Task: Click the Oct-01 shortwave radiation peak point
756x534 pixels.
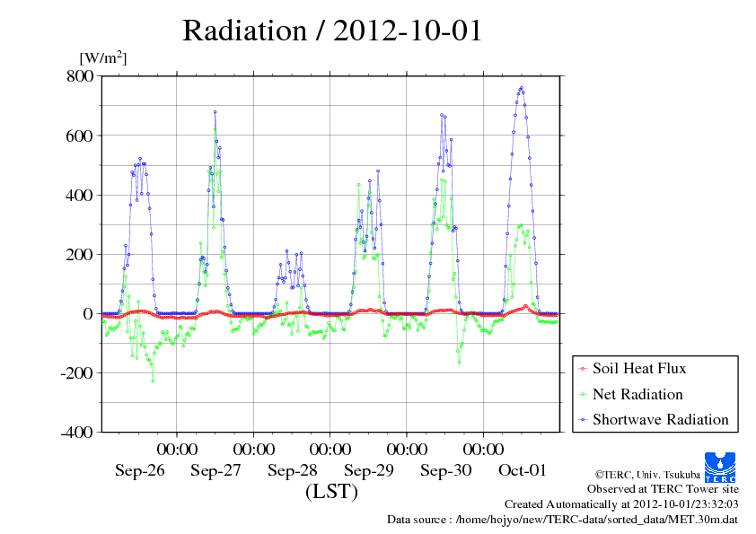Action: 521,88
